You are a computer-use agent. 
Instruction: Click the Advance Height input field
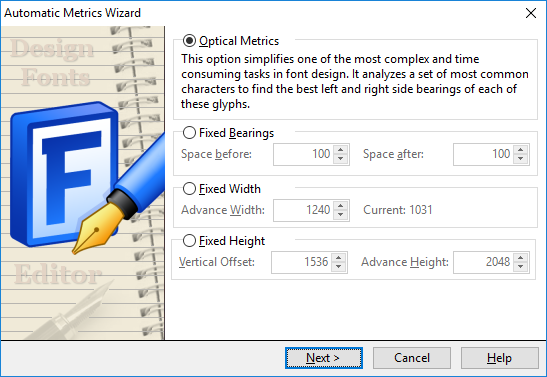(484, 262)
